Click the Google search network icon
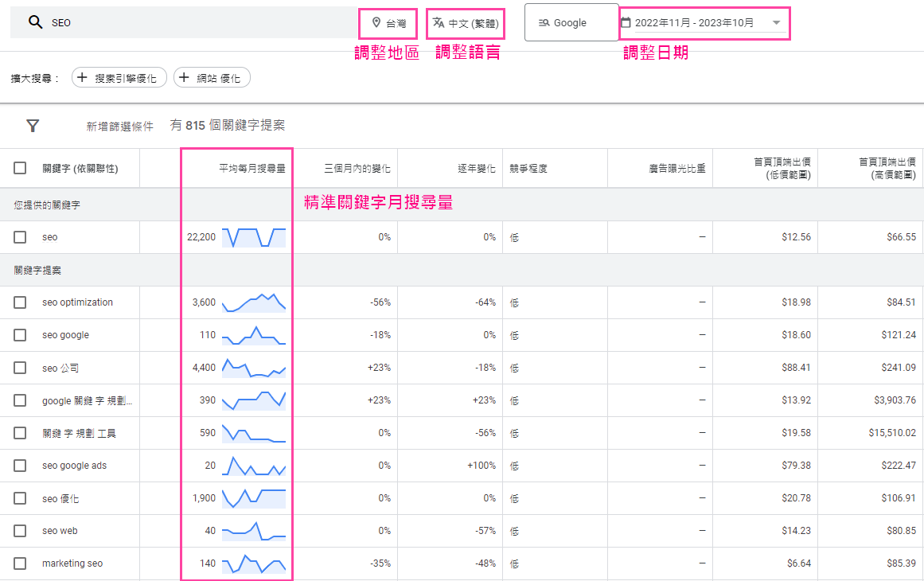Viewport: 924px width, 581px height. (544, 22)
